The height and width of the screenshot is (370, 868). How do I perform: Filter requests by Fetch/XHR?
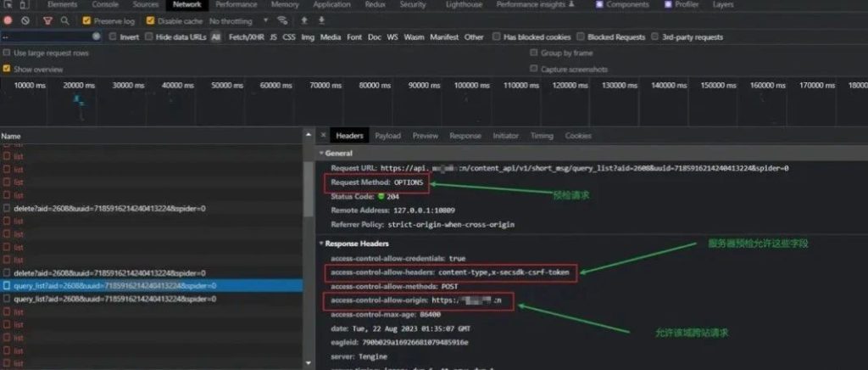[245, 37]
